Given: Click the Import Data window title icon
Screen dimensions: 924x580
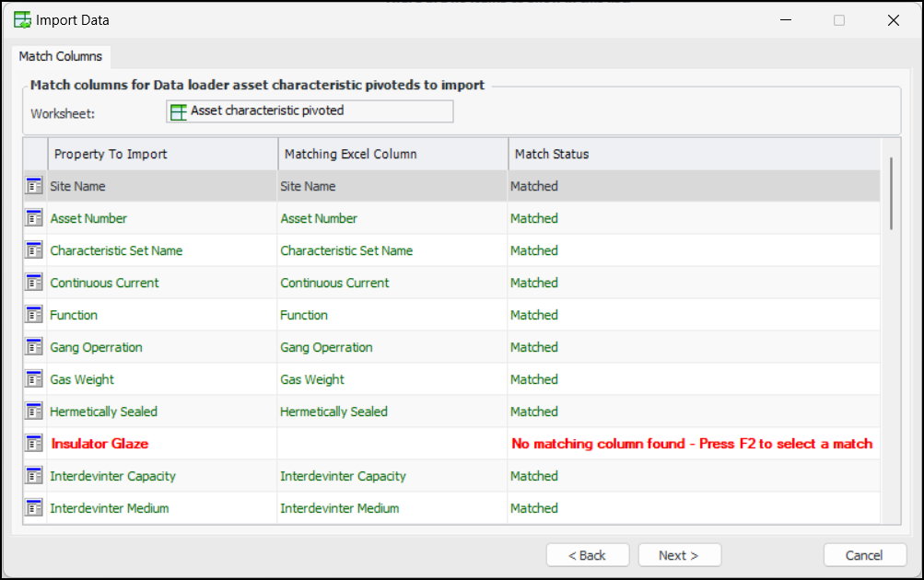Looking at the screenshot, I should [22, 19].
